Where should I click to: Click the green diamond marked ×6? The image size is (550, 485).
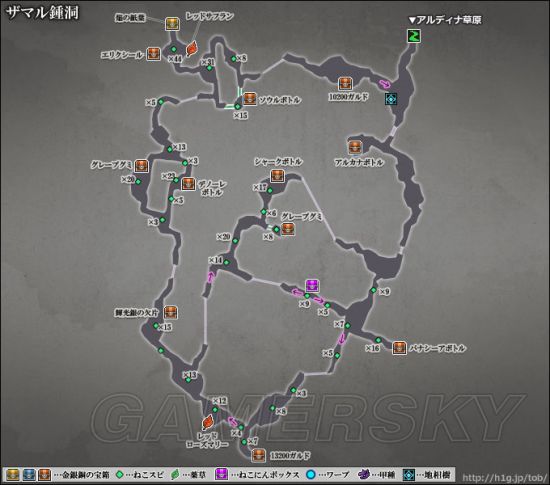[x=263, y=212]
